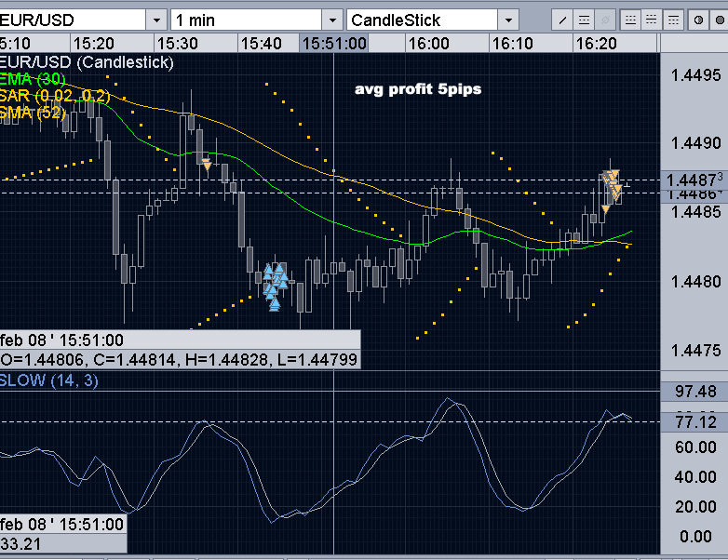This screenshot has height=560, width=728.
Task: Click the orange sell marker cluster near 16:22
Action: point(612,191)
